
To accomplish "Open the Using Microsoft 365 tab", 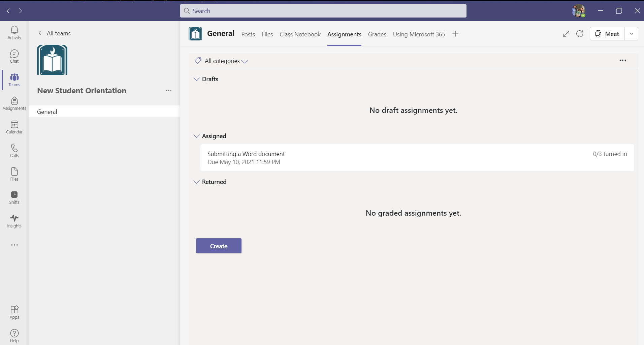I will coord(419,34).
